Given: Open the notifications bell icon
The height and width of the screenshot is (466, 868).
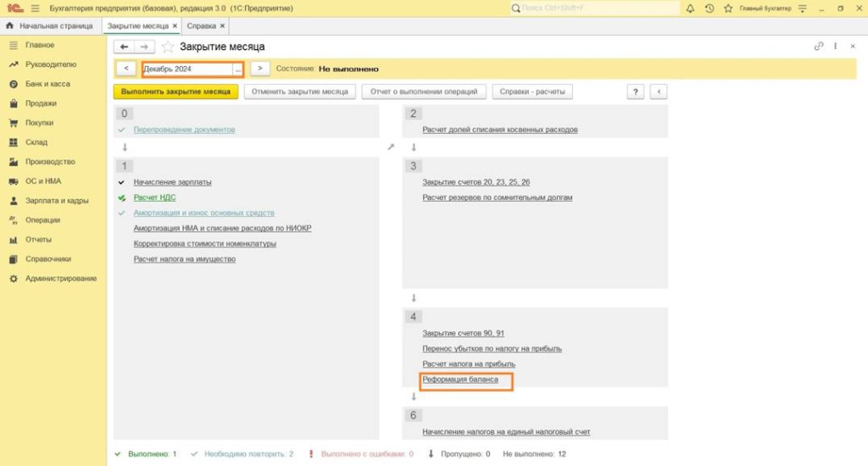Looking at the screenshot, I should (x=690, y=8).
